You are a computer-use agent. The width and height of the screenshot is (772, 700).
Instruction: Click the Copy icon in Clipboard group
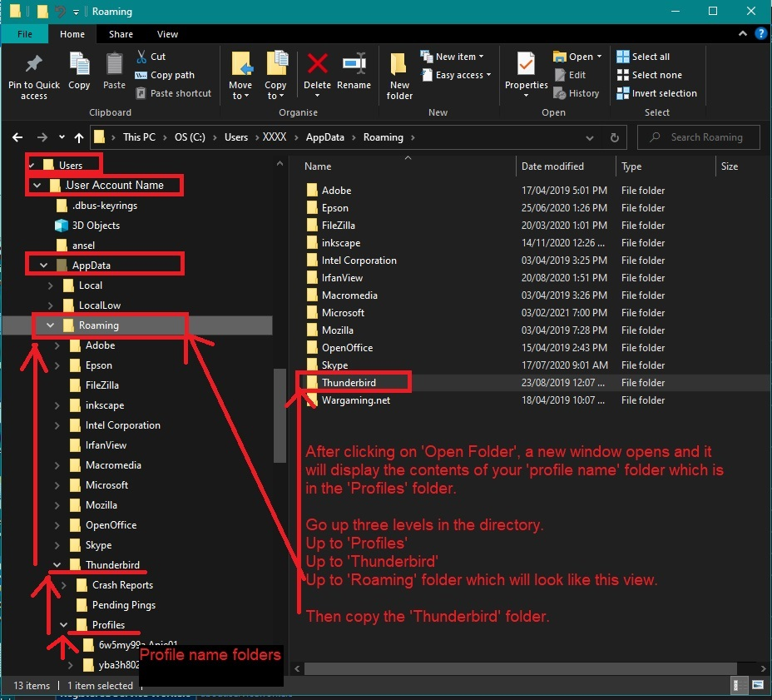79,65
